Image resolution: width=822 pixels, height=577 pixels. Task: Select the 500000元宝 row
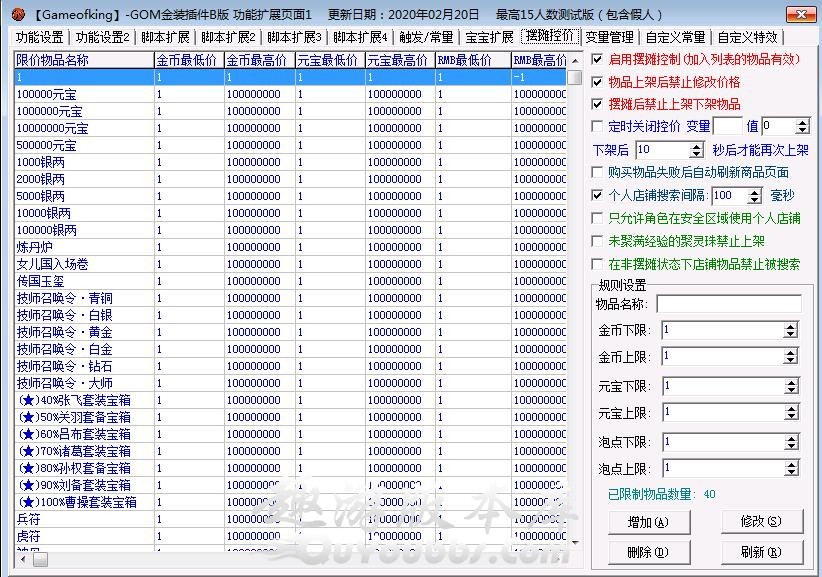click(290, 145)
